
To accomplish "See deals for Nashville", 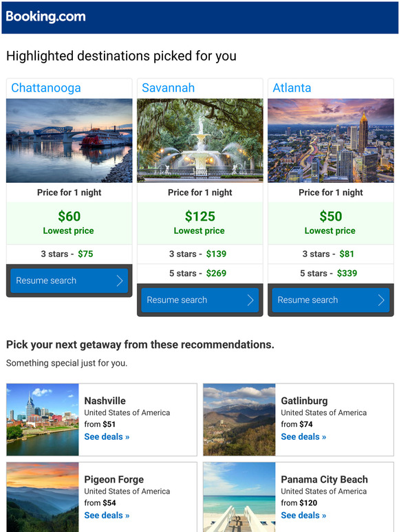I will [107, 436].
